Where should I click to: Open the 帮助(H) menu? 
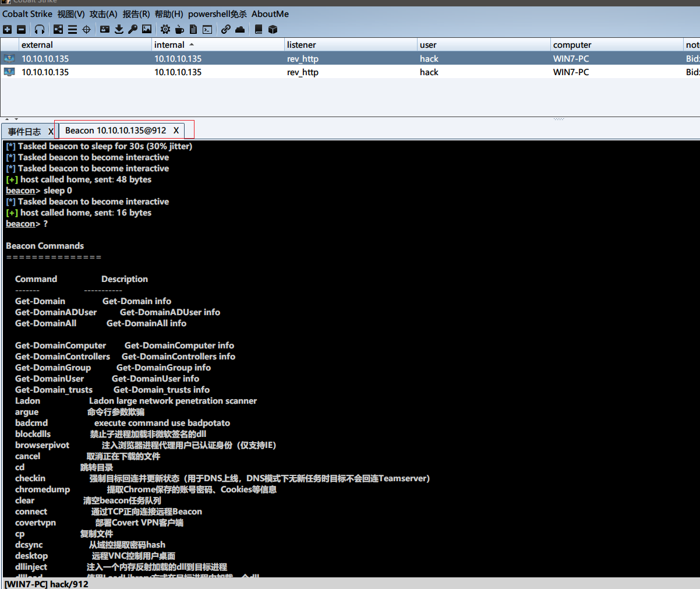click(x=169, y=14)
